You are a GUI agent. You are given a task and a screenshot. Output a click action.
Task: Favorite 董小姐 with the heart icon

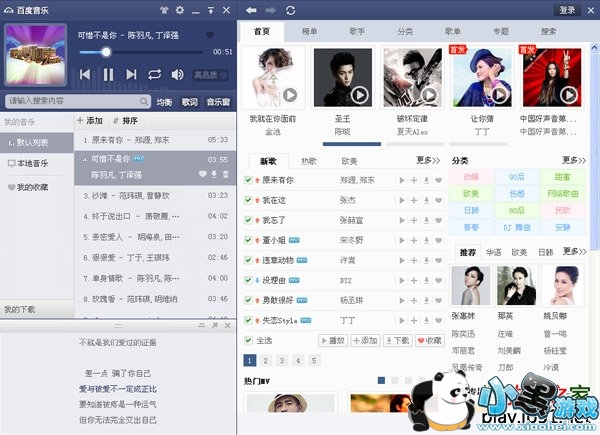(439, 240)
